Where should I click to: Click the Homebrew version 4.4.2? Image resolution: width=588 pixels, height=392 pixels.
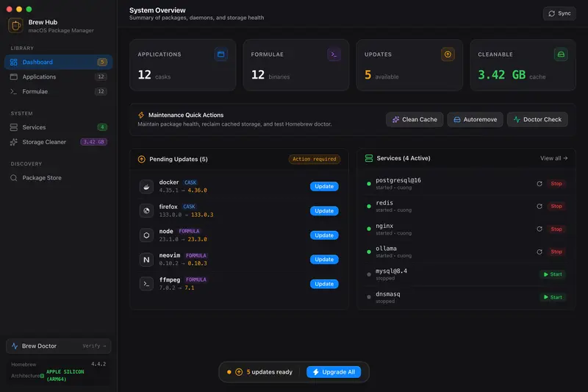pos(98,364)
